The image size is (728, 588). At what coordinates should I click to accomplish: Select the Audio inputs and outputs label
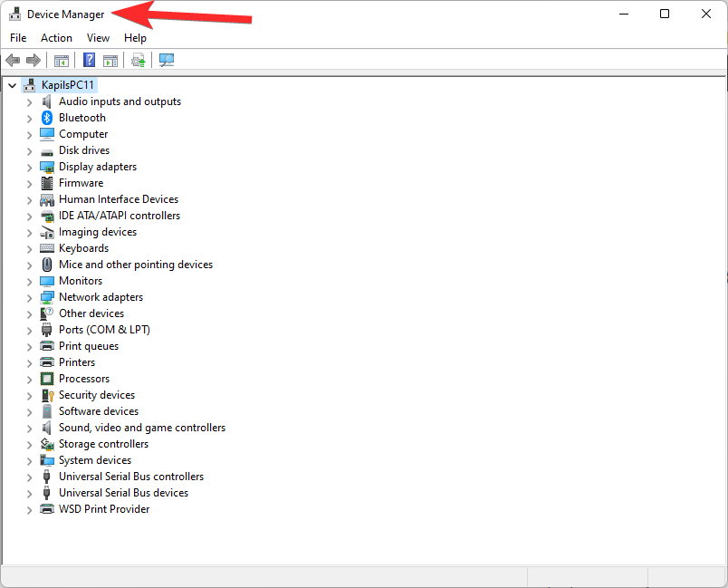[x=120, y=101]
